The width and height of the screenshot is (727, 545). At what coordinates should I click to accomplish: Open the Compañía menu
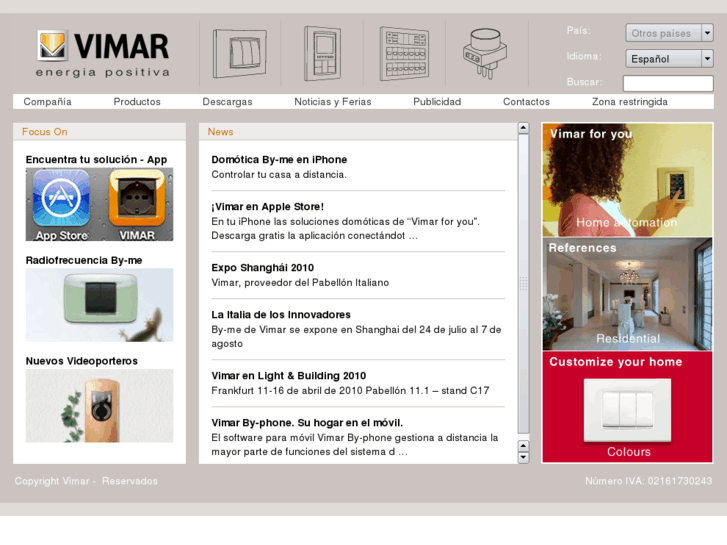47,102
